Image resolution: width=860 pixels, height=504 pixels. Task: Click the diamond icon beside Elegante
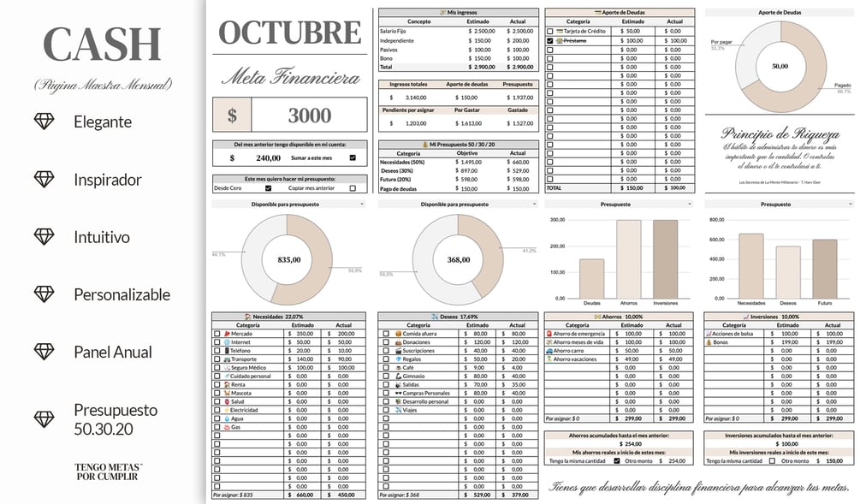pos(44,122)
